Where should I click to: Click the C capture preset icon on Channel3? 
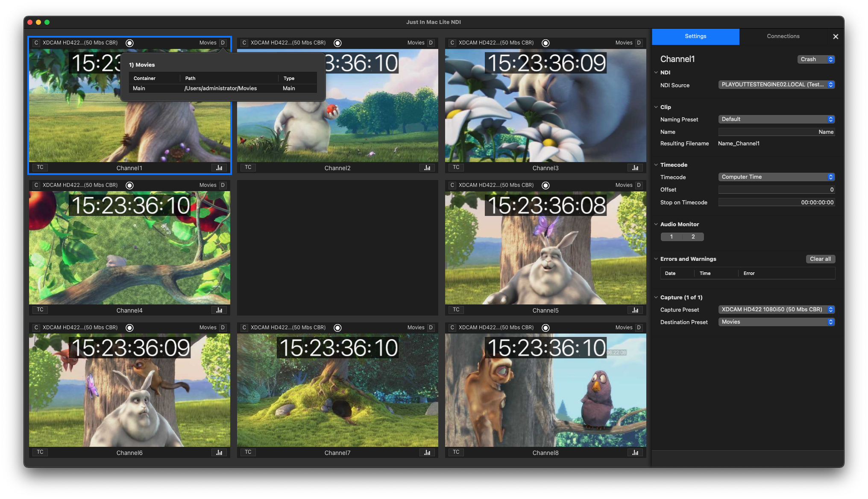point(452,43)
